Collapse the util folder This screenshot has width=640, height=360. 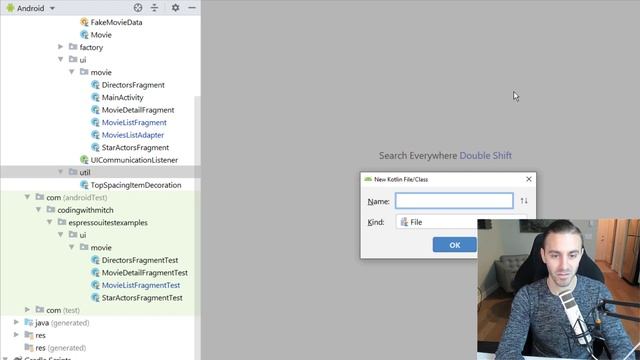coord(60,172)
